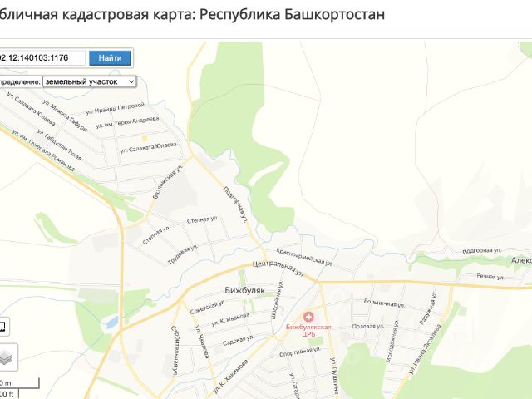This screenshot has height=399, width=532.
Task: Select the yellow highlighted land parcel
Action: [144, 138]
